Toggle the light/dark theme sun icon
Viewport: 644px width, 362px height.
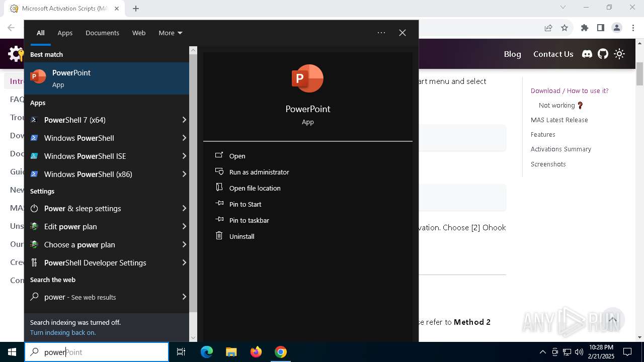[619, 54]
